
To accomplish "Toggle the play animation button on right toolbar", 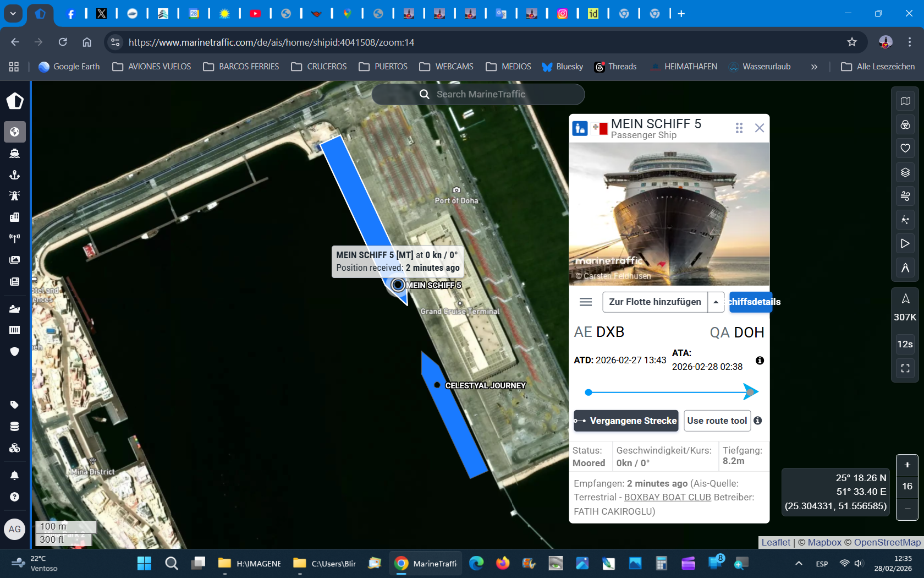I will tap(905, 243).
